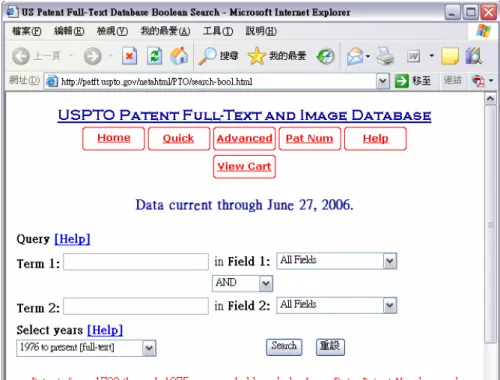500x380 pixels.
Task: Click the Adobe PDF toolbar icon
Action: 478,81
